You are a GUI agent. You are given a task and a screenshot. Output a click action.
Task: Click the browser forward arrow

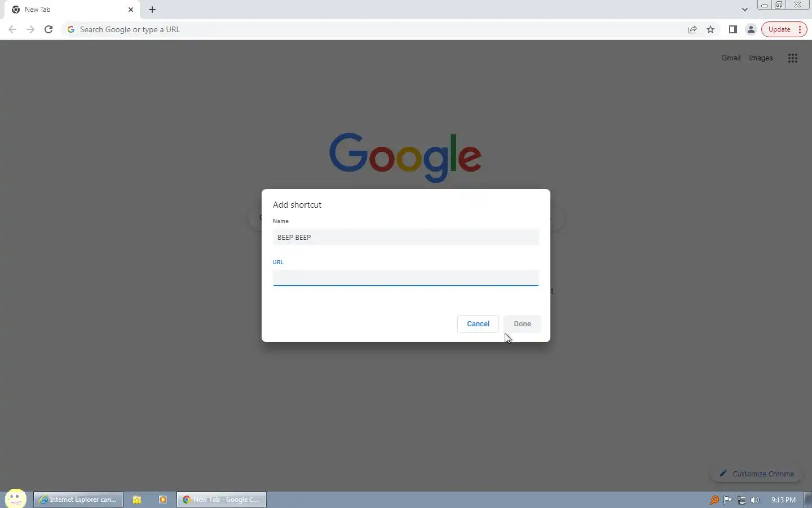coord(30,29)
